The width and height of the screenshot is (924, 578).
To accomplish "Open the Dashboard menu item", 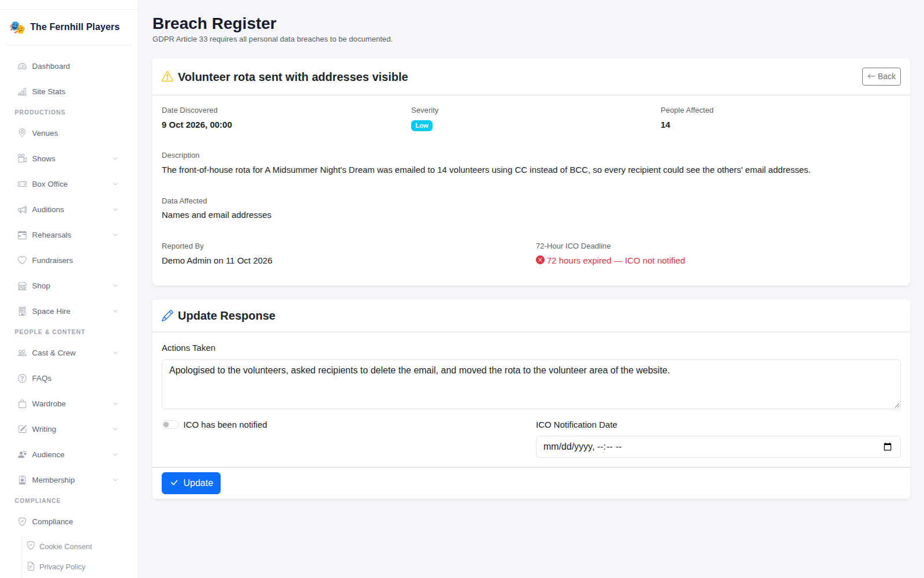I will click(69, 66).
